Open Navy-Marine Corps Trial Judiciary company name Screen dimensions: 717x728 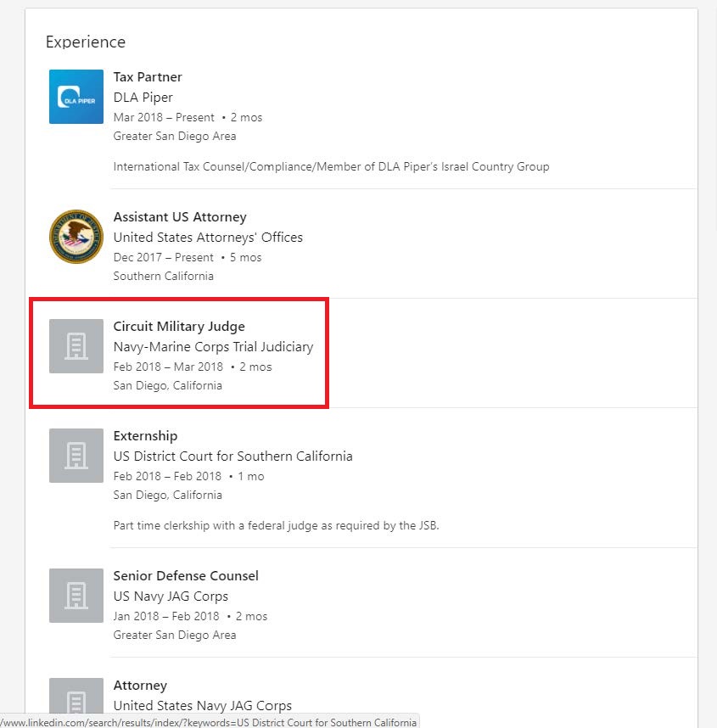pos(213,347)
